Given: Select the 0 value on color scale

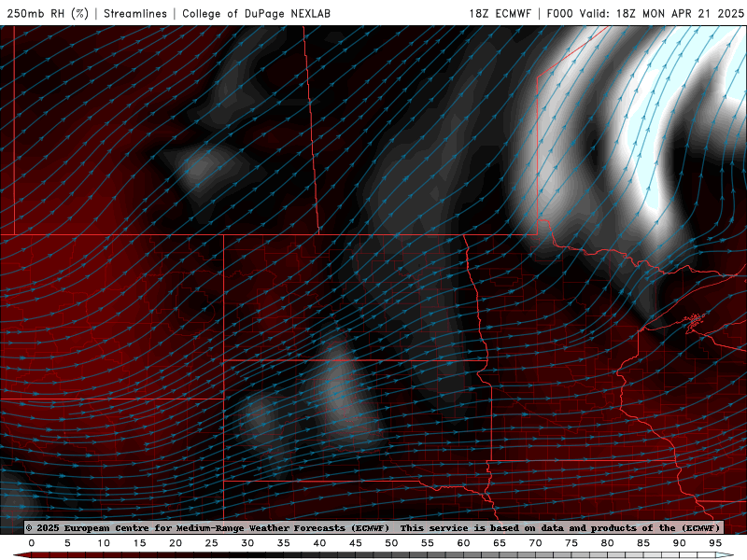Looking at the screenshot, I should pos(32,543).
